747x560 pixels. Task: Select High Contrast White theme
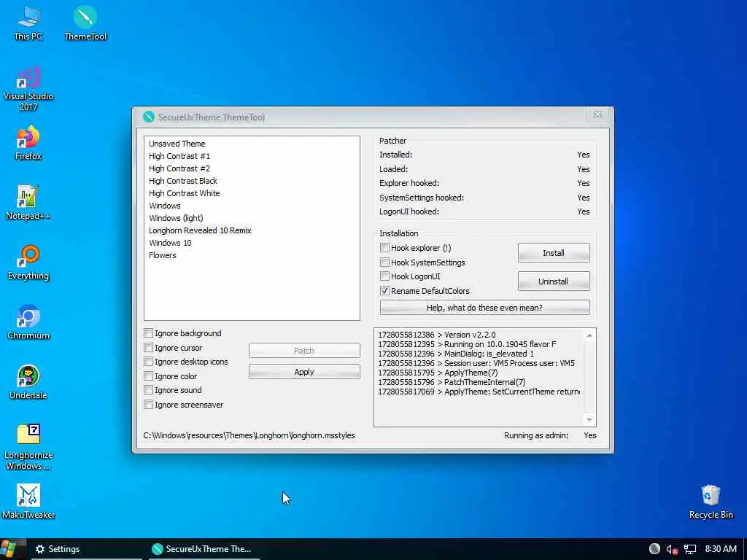point(185,192)
